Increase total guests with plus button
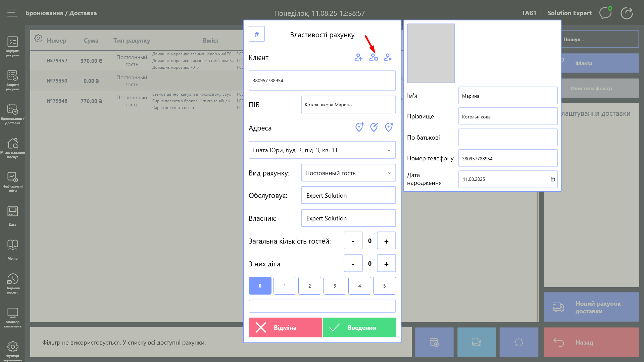The width and height of the screenshot is (644, 362). point(386,241)
